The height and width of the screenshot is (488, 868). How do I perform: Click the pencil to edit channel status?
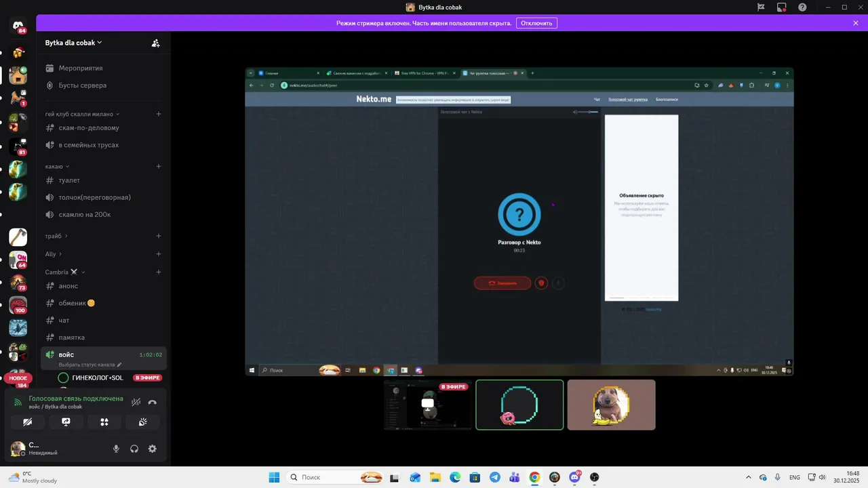(x=119, y=365)
